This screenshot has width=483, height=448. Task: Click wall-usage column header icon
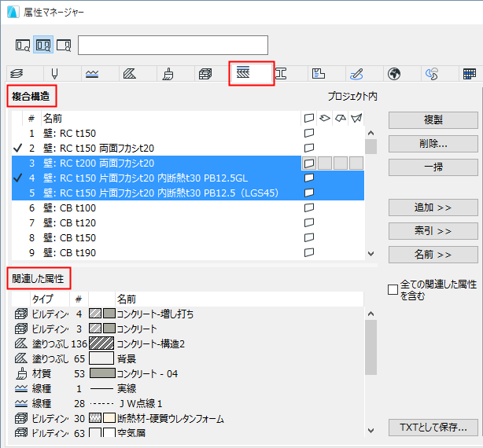(309, 118)
